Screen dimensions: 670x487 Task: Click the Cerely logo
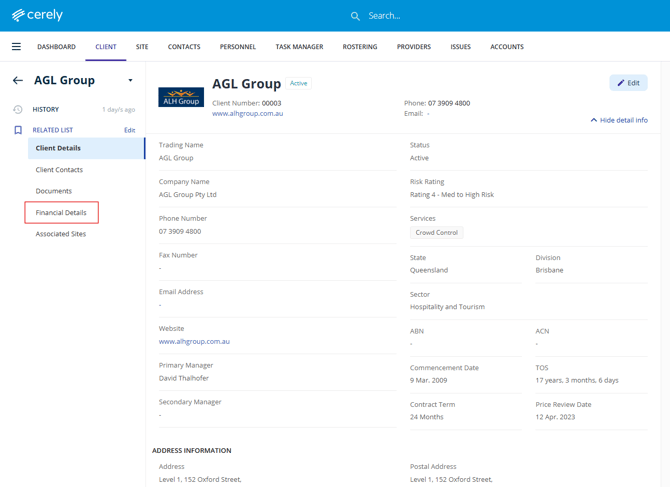(37, 15)
